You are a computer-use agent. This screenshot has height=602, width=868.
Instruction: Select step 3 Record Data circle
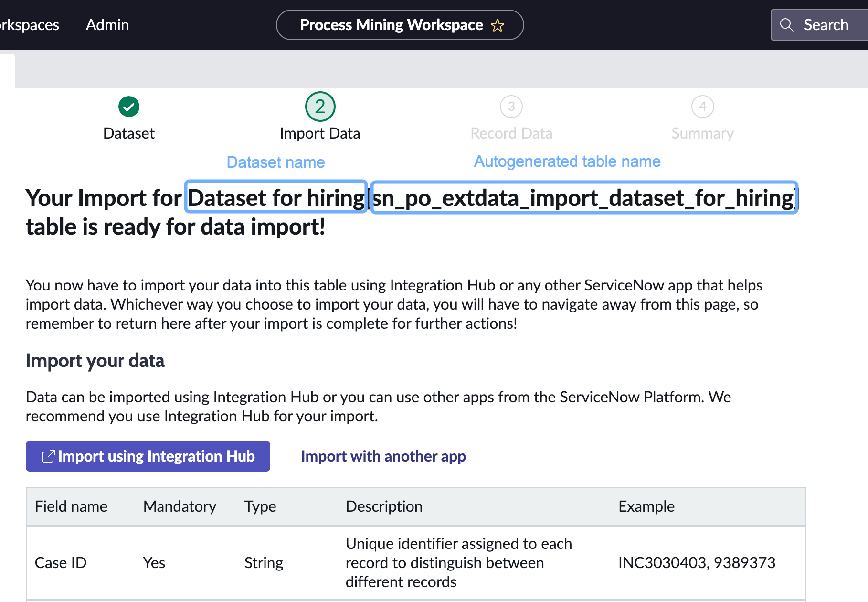point(511,107)
